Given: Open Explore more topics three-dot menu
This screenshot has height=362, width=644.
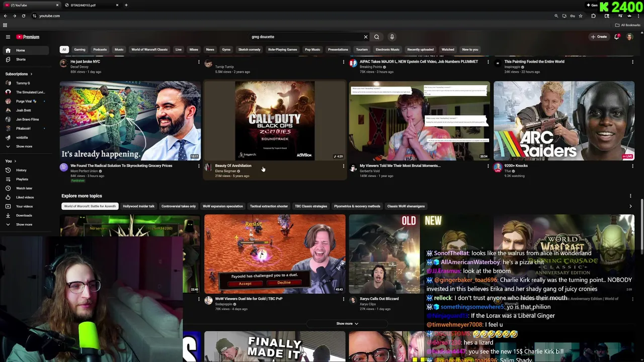Looking at the screenshot, I should [630, 196].
